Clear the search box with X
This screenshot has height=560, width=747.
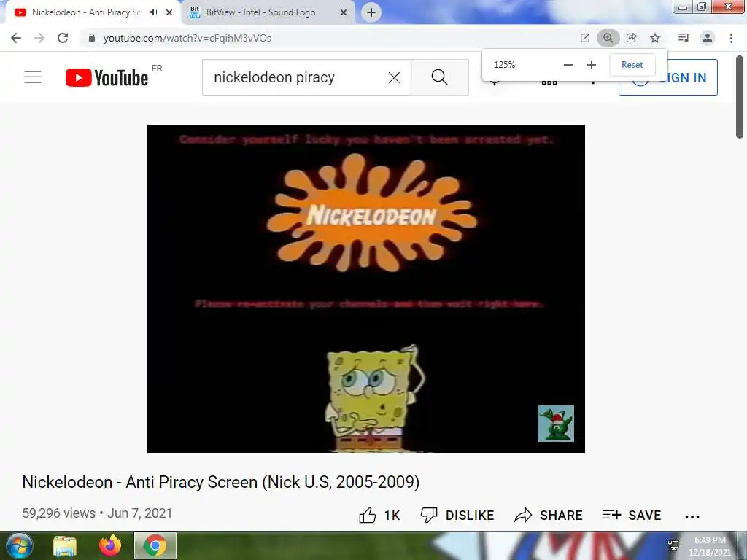tap(394, 77)
